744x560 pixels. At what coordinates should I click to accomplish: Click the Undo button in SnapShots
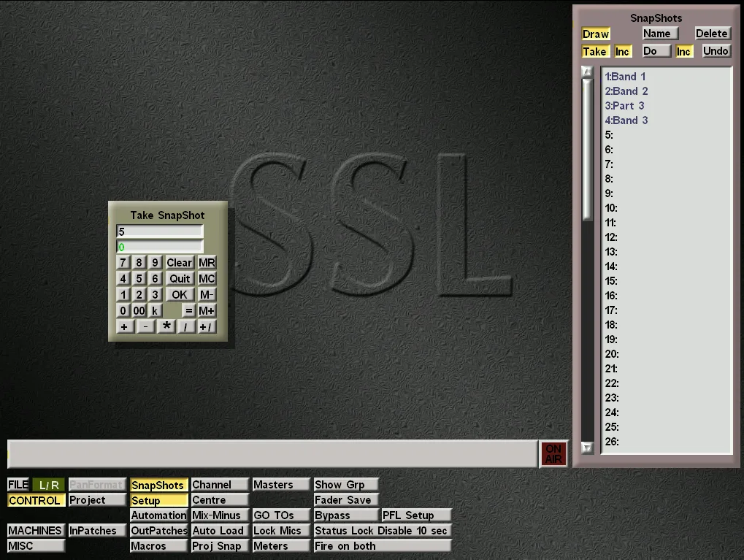pos(716,51)
